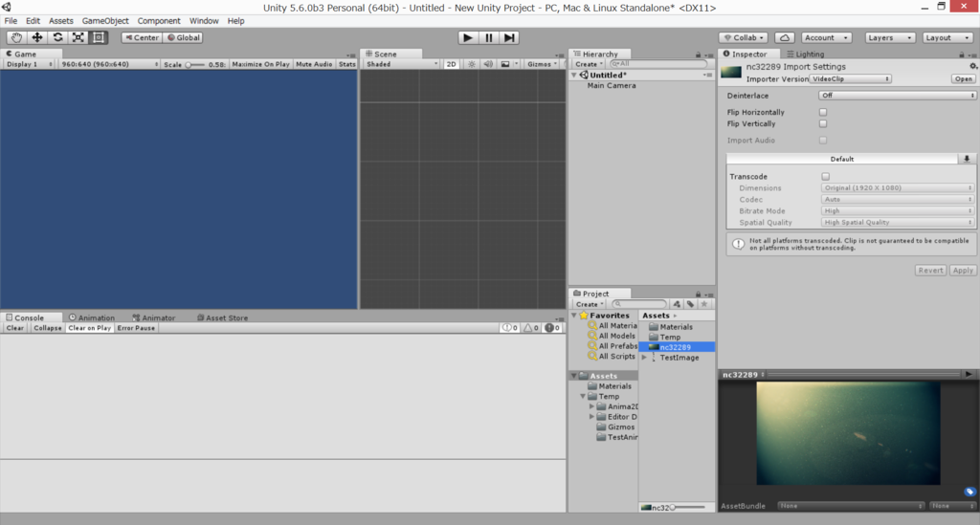Open the Collab dropdown
980x525 pixels.
pyautogui.click(x=744, y=37)
